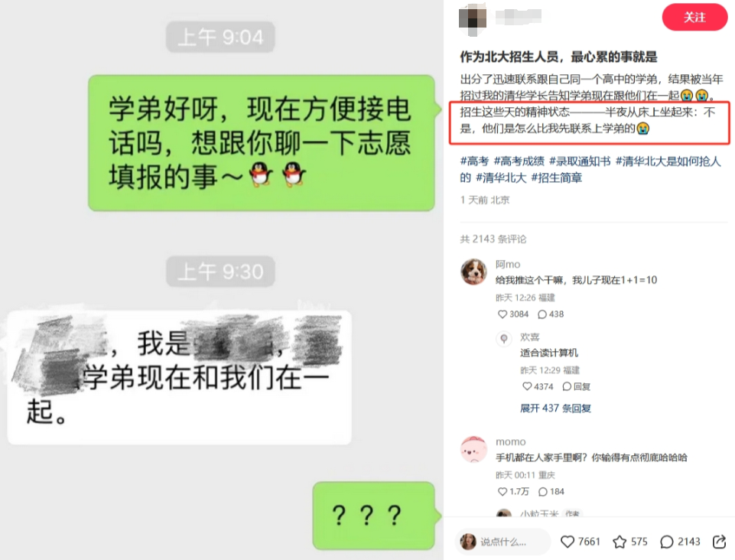Favorite the post with star icon 575
The image size is (735, 560).
(630, 542)
